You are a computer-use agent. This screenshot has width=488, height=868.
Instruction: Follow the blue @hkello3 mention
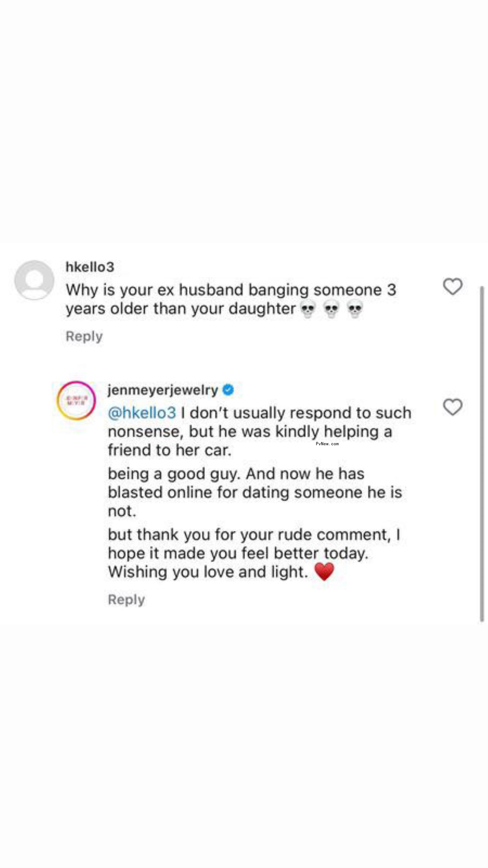pyautogui.click(x=142, y=413)
